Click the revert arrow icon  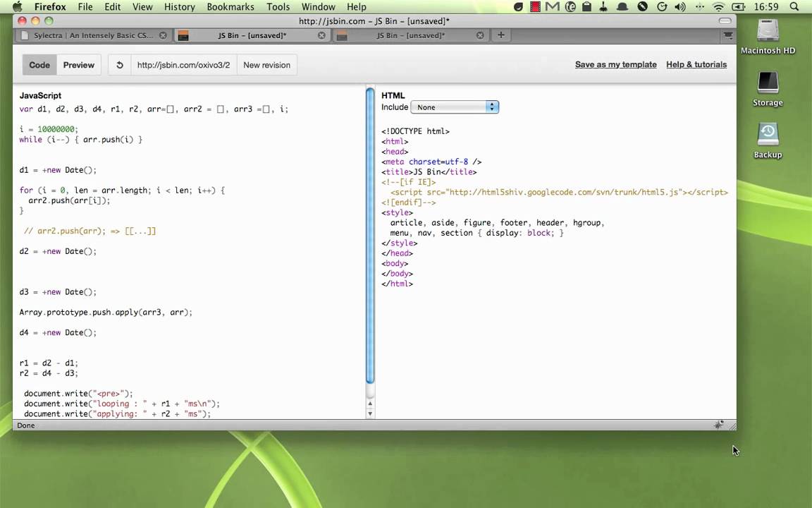tap(120, 65)
